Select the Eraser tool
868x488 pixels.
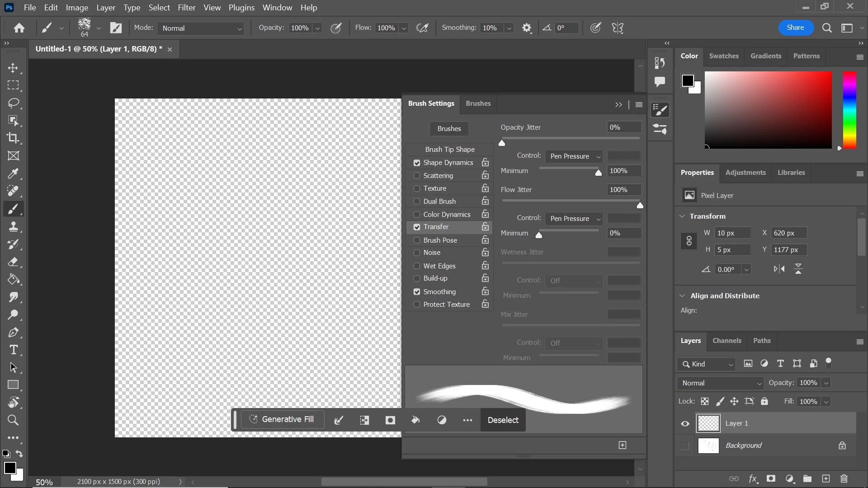pos(13,262)
